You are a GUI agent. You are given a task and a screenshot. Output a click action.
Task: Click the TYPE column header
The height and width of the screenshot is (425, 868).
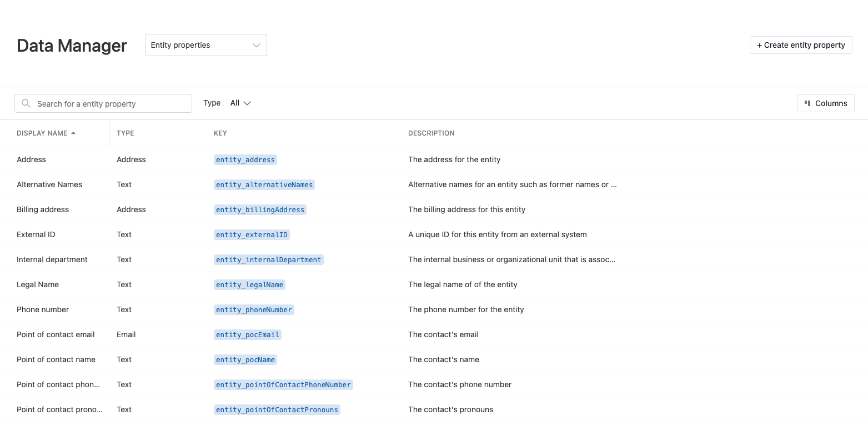(125, 133)
